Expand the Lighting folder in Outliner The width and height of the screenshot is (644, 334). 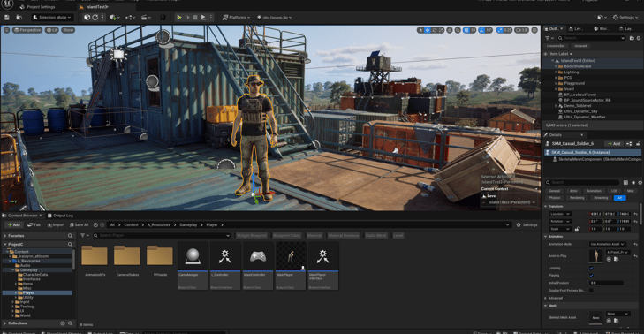[557, 72]
